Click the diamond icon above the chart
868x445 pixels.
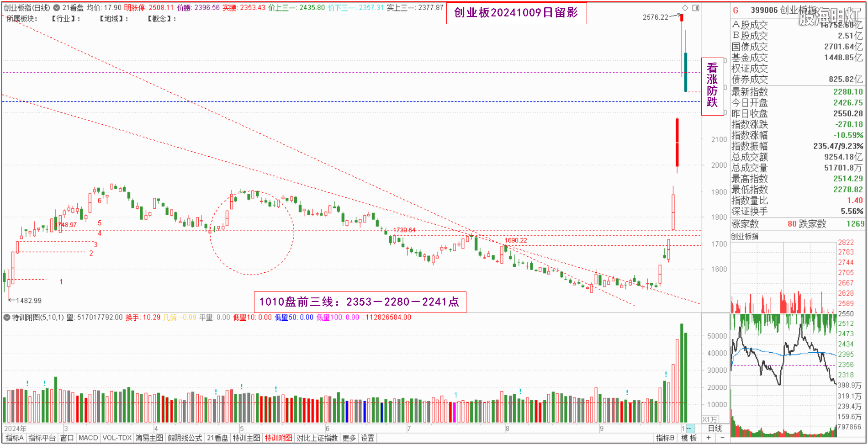pos(685,8)
